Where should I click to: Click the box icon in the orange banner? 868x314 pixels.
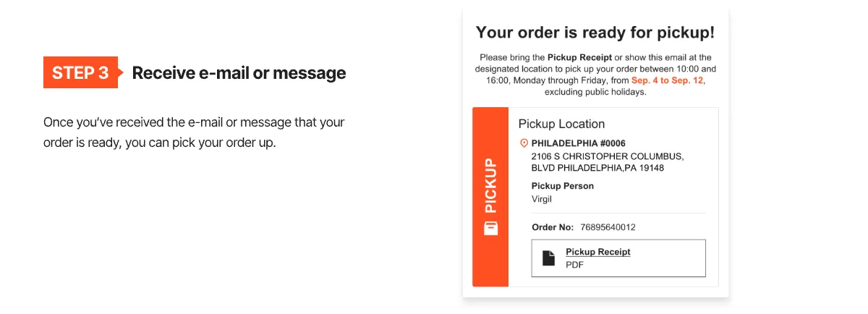[x=490, y=228]
